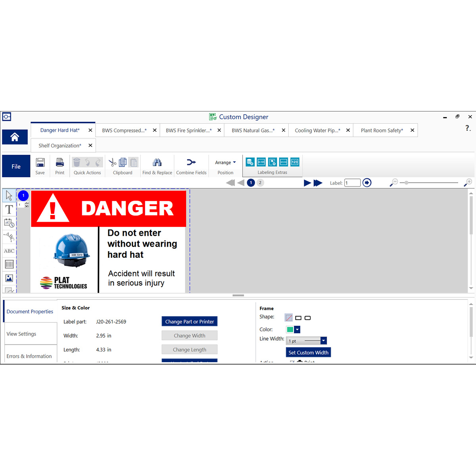Click the zoom slider handle
476x476 pixels.
point(407,183)
